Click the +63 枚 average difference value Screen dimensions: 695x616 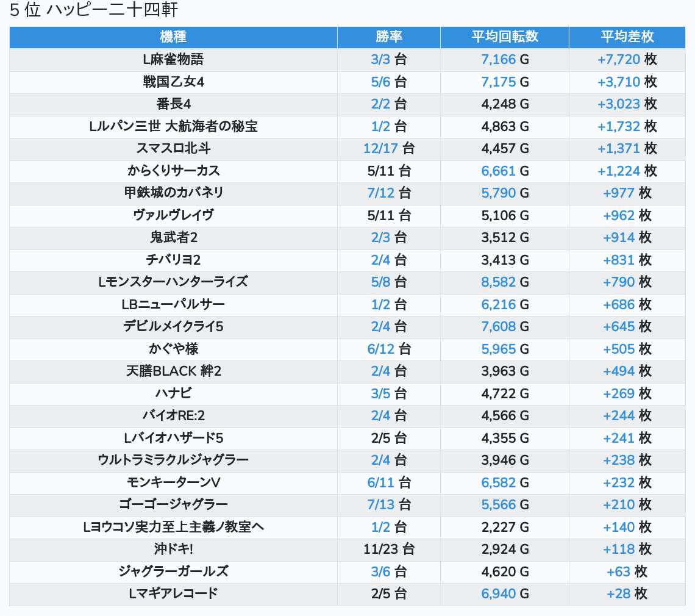tap(627, 571)
